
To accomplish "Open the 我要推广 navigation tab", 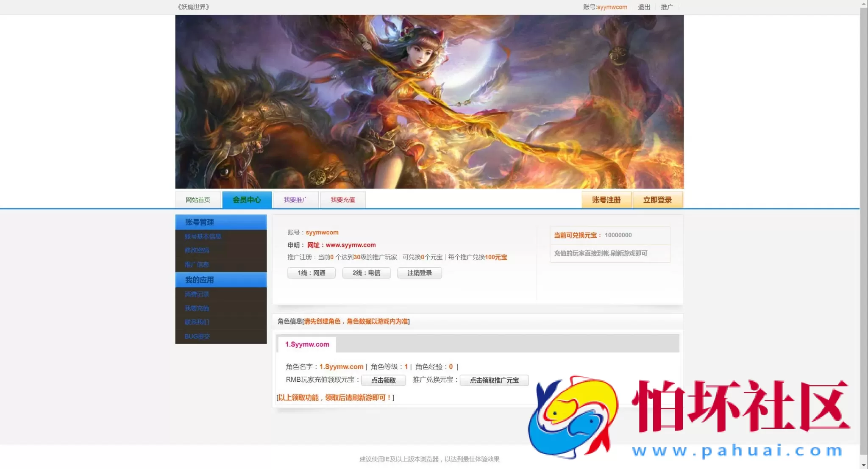I will click(295, 200).
